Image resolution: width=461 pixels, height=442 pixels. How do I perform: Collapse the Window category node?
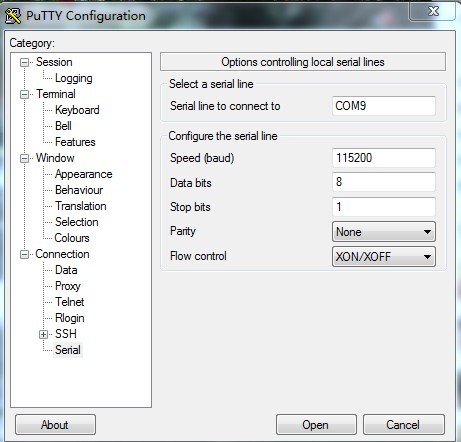click(24, 158)
